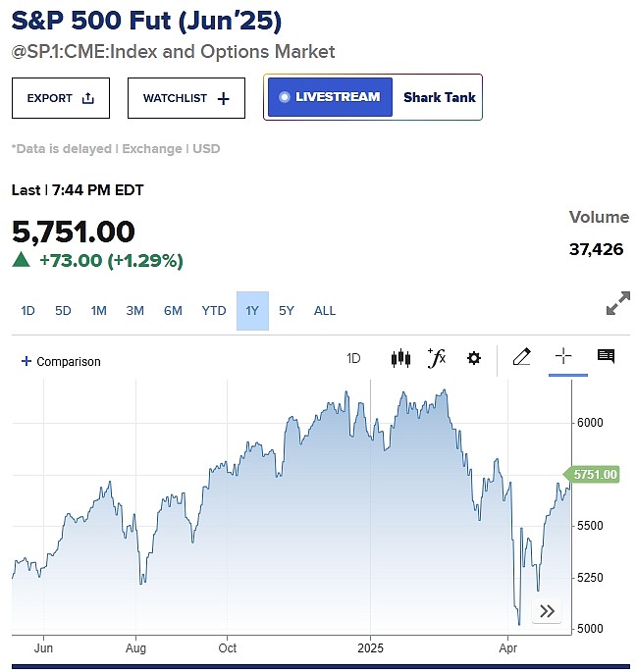Select the 6M time range toggle
This screenshot has height=672, width=636.
pos(173,311)
